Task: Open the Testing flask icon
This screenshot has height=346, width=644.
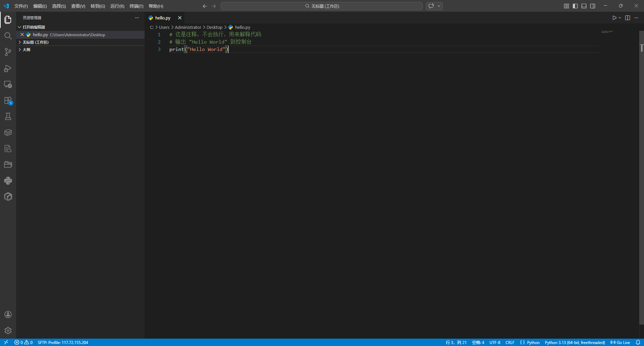Action: point(8,116)
